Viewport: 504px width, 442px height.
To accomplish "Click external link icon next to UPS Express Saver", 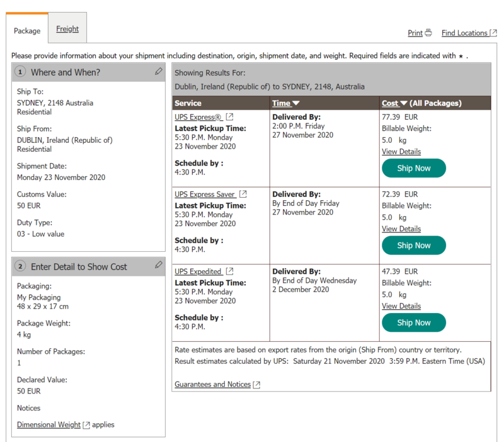I will pyautogui.click(x=243, y=194).
